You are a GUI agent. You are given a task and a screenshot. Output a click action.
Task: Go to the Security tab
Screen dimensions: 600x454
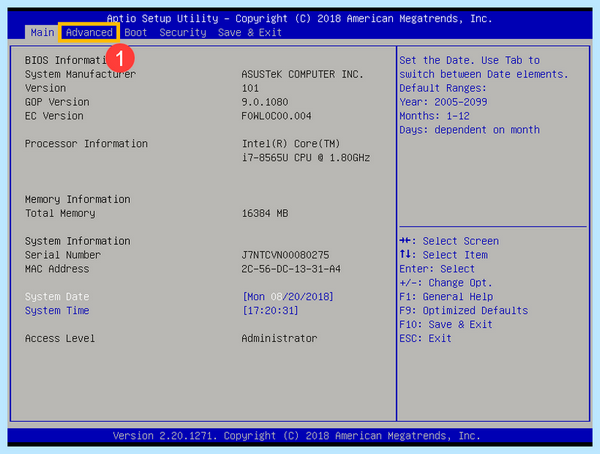click(x=183, y=33)
